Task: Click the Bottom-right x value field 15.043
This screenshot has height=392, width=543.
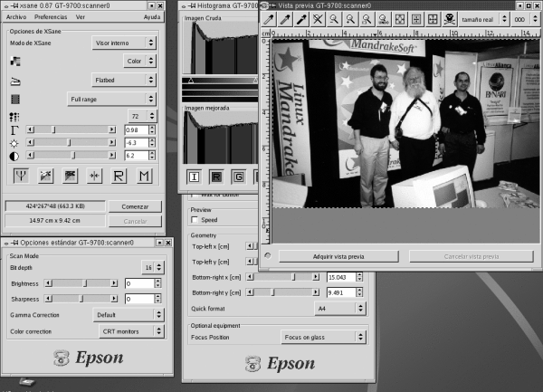Action: click(341, 277)
